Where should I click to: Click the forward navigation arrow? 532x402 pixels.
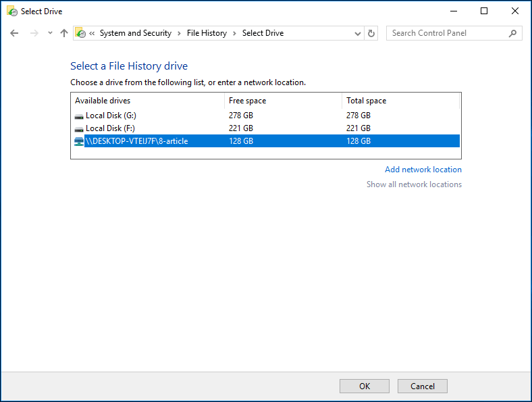(x=34, y=33)
